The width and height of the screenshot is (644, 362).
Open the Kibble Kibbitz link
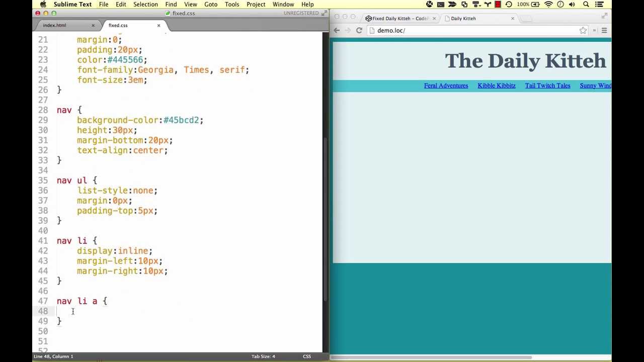[x=497, y=85]
